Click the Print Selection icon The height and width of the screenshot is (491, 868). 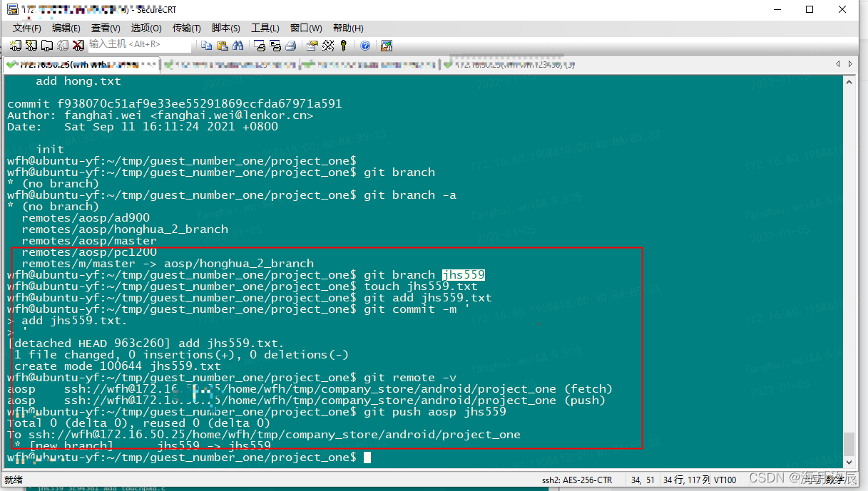(x=275, y=46)
